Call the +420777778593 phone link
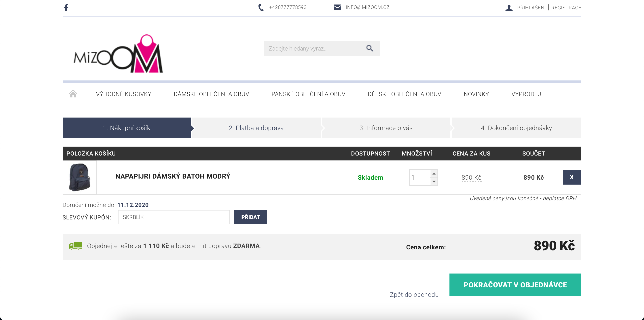 coord(288,7)
